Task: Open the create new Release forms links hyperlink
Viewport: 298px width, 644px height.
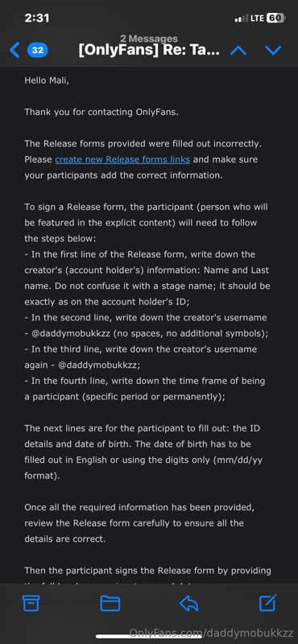Action: [122, 159]
